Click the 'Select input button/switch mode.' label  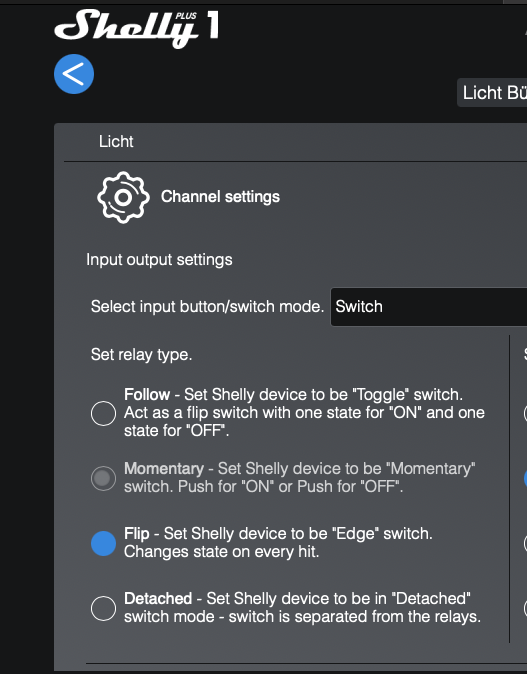point(207,306)
